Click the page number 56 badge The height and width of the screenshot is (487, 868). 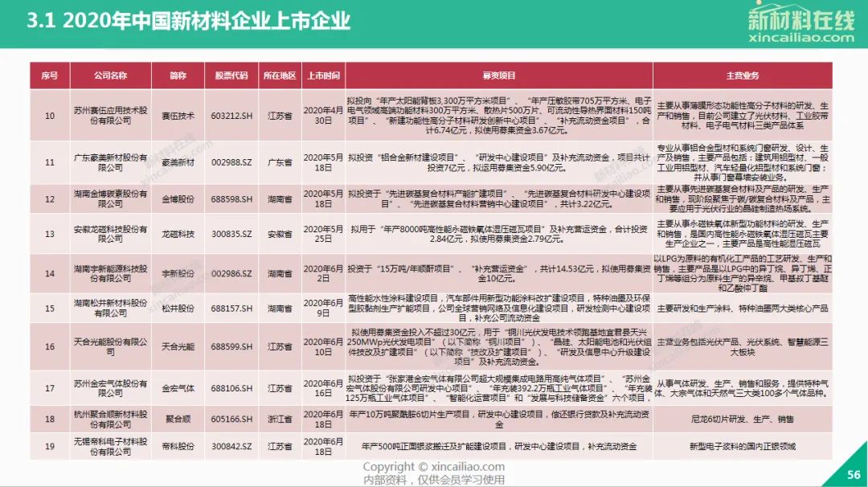pos(853,475)
